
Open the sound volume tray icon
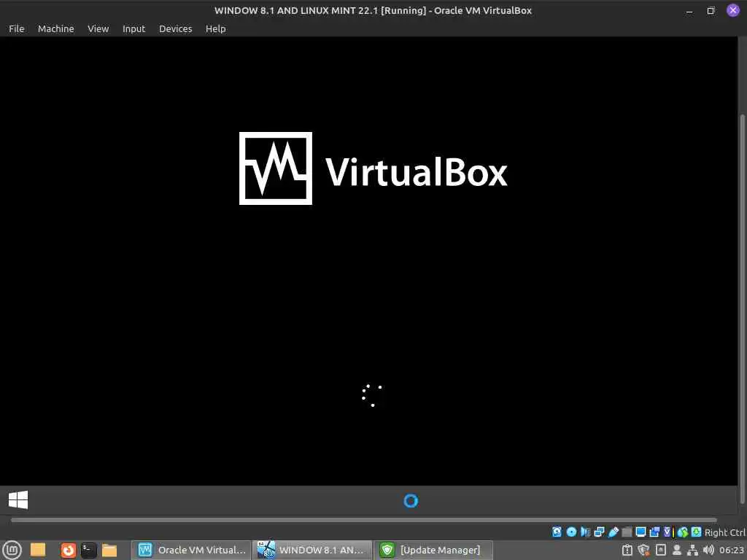tap(708, 550)
